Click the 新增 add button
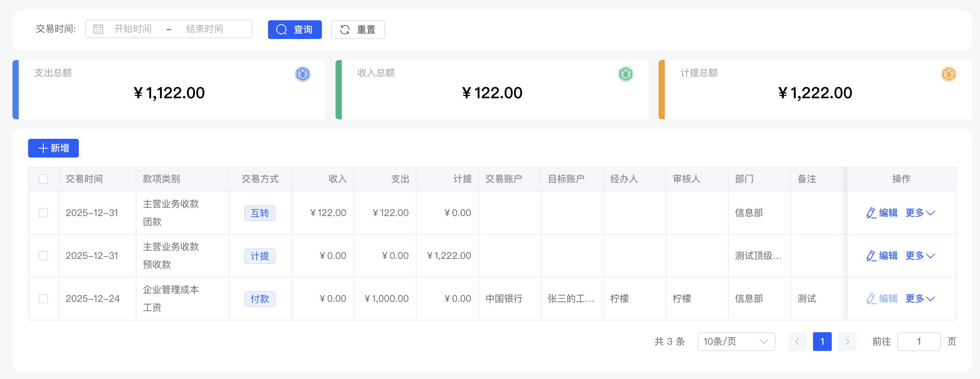The width and height of the screenshot is (980, 379). [x=53, y=148]
